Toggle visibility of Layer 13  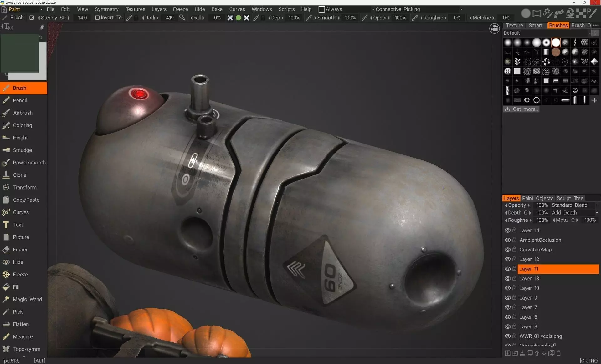(x=507, y=279)
